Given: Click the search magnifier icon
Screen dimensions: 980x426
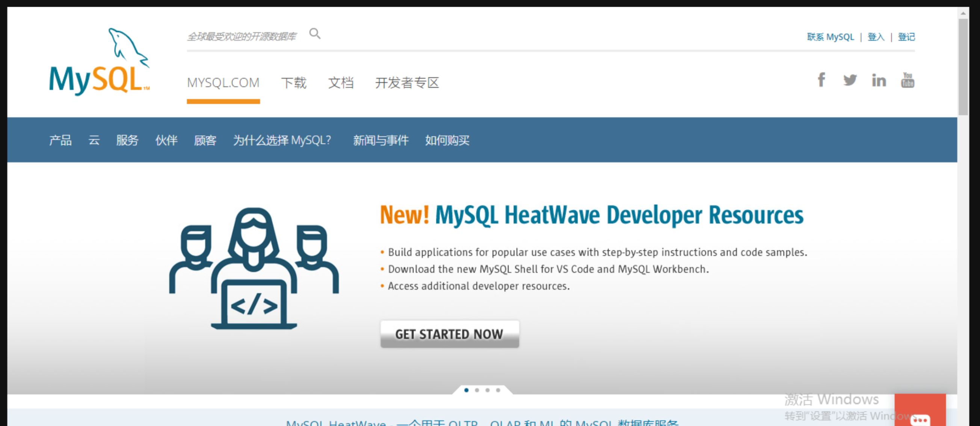Looking at the screenshot, I should 315,34.
